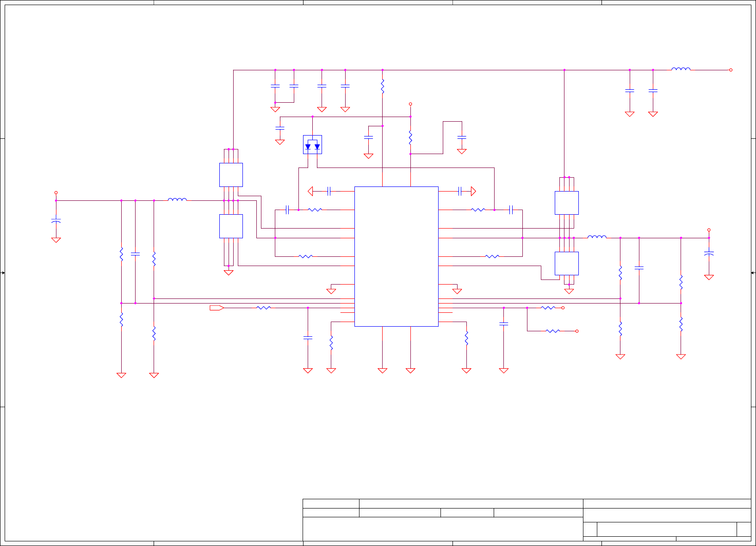This screenshot has width=756, height=546.
Task: Select the left switch box tied to the top rail
Action: tap(231, 175)
